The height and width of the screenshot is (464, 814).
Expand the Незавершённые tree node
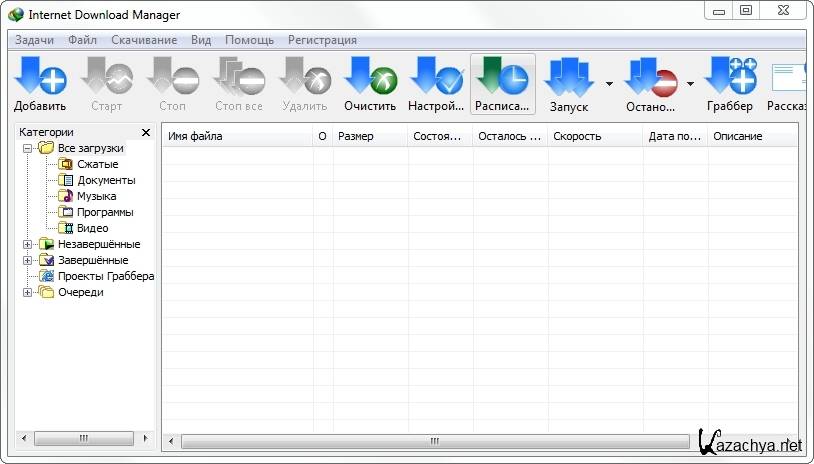coord(27,244)
